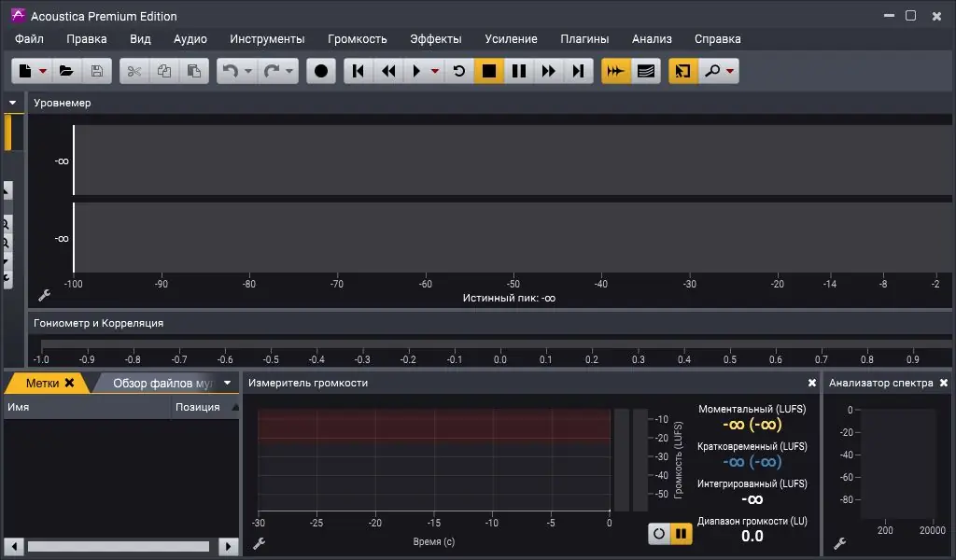This screenshot has height=560, width=956.
Task: Open the Справка menu
Action: point(718,39)
